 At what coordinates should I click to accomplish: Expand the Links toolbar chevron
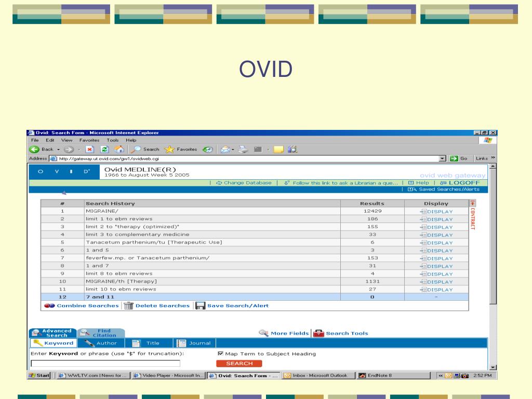click(x=493, y=158)
